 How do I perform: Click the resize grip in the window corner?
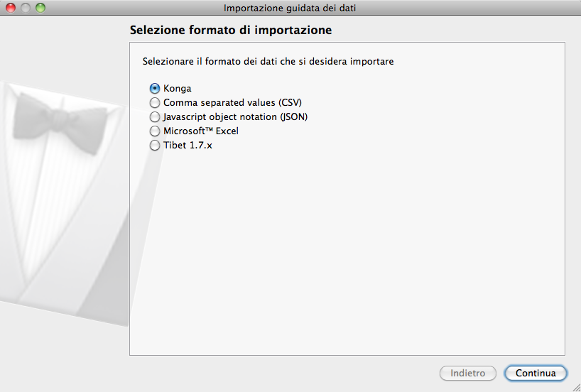[x=575, y=386]
